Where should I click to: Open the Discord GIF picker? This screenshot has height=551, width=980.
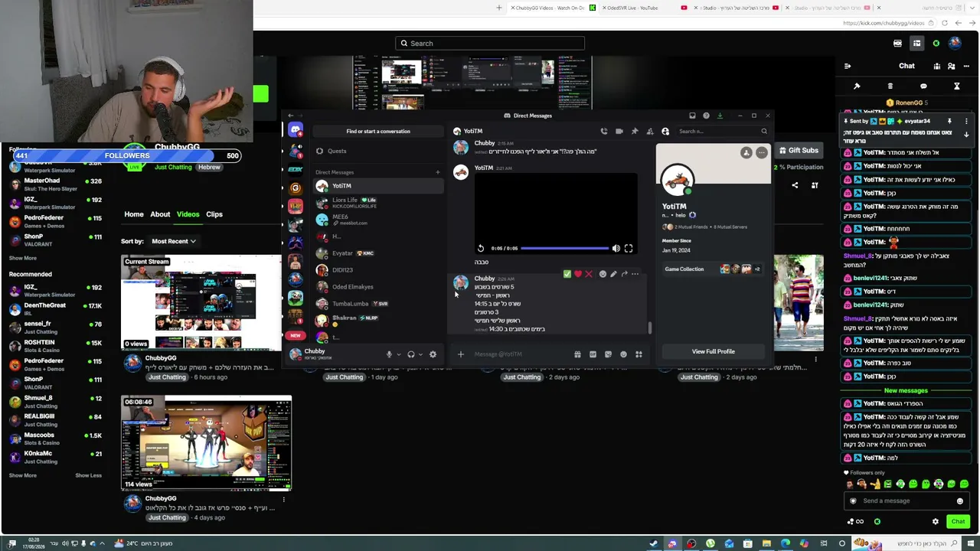point(593,354)
